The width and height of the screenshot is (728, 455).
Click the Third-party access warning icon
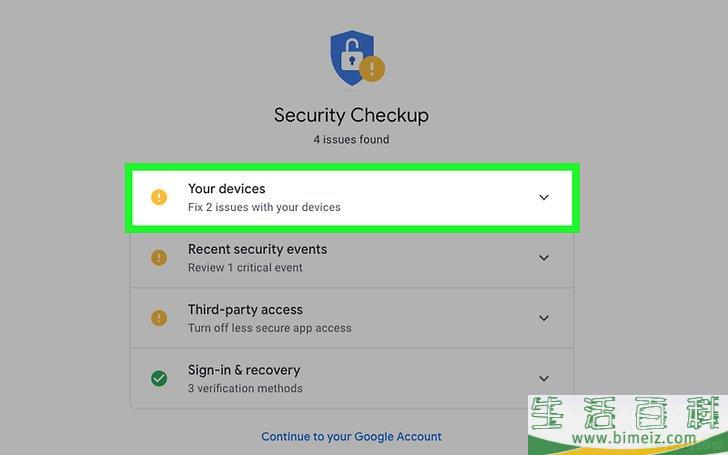[x=159, y=318]
